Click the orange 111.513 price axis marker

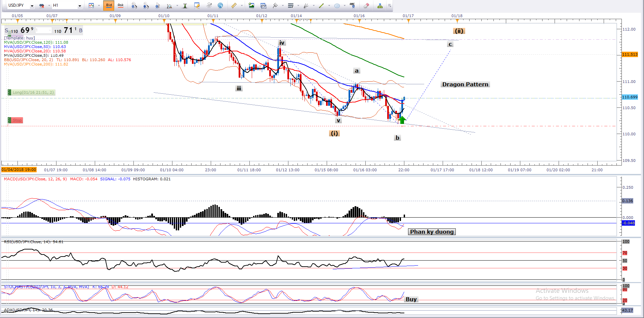(x=629, y=54)
